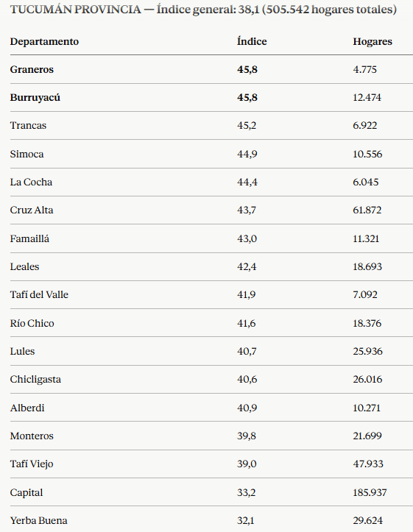This screenshot has height=532, width=413.
Task: Select the Alberdi row label
Action: [x=27, y=408]
